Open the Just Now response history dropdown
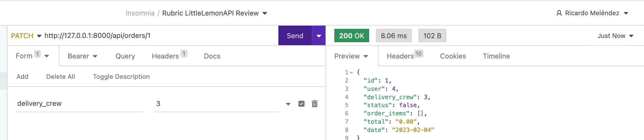Image resolution: width=644 pixels, height=140 pixels. 615,36
